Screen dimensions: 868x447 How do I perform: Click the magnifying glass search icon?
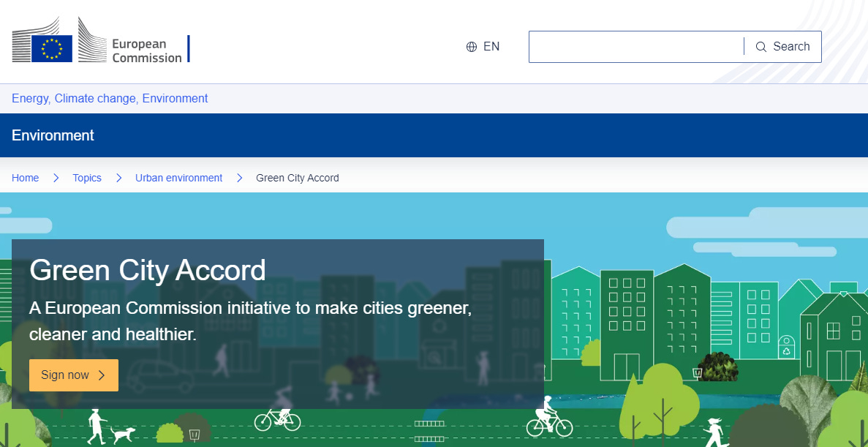tap(761, 47)
